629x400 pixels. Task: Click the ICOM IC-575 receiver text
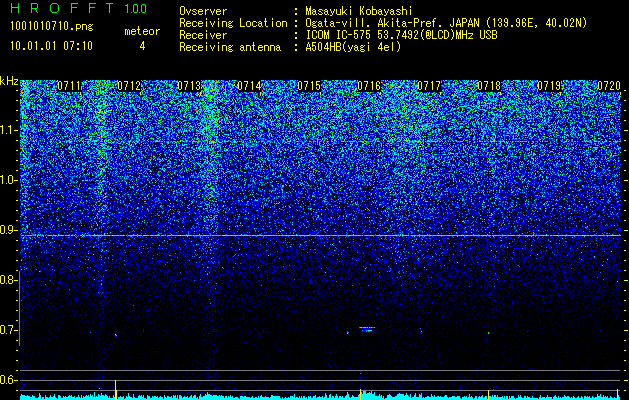point(402,35)
